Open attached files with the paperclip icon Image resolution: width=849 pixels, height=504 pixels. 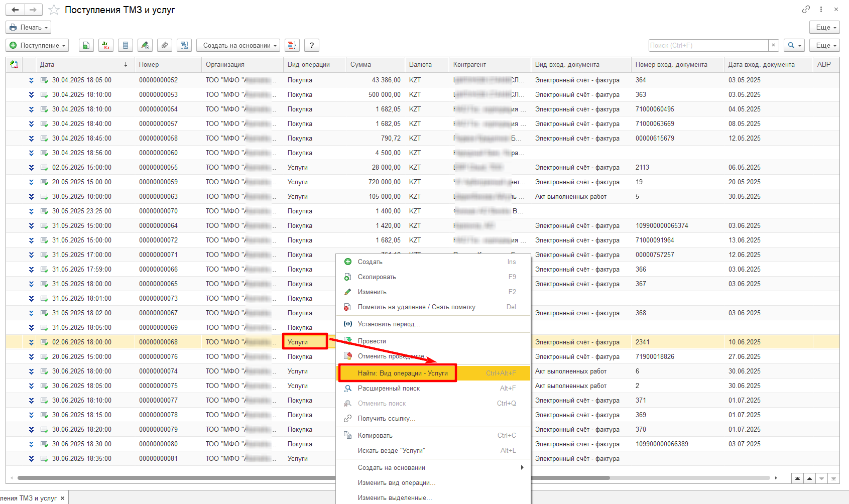[x=165, y=45]
